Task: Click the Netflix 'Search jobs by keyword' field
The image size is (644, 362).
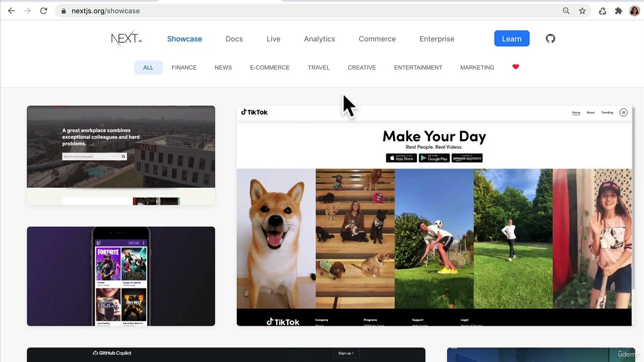Action: pos(94,156)
